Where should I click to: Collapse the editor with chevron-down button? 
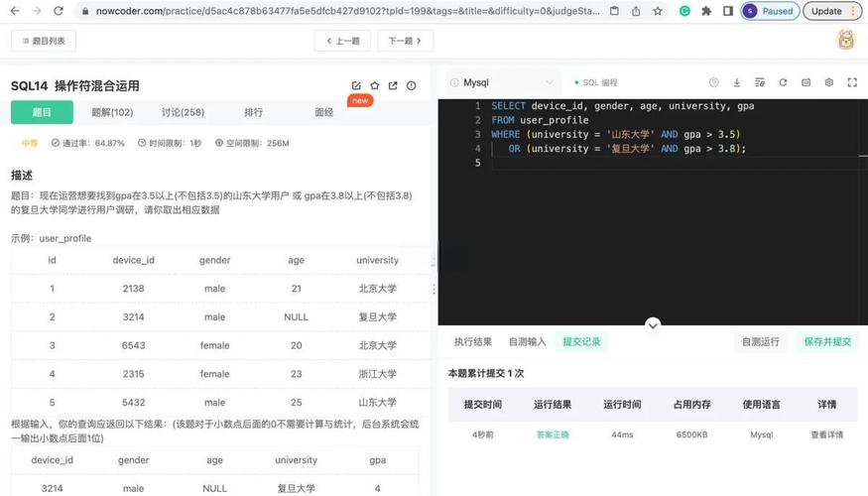[x=653, y=325]
